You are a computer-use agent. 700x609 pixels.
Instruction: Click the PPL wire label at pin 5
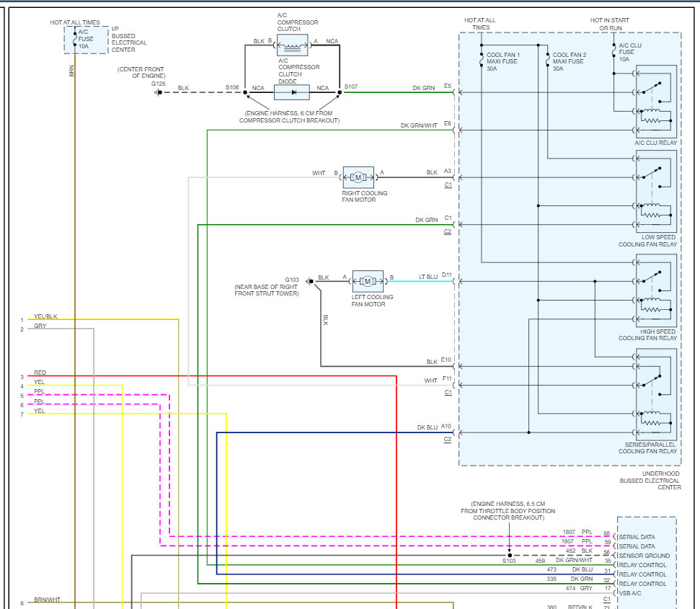point(39,391)
